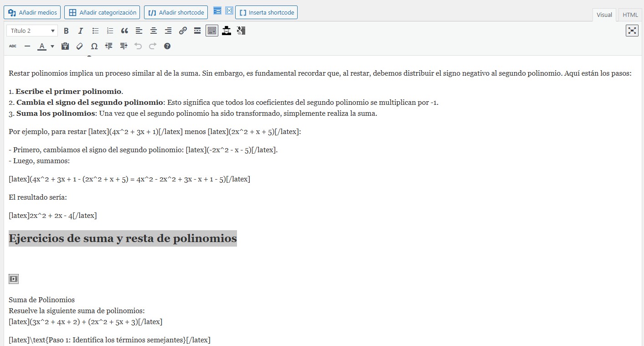Insert a bulleted list
The width and height of the screenshot is (644, 346).
coord(95,31)
